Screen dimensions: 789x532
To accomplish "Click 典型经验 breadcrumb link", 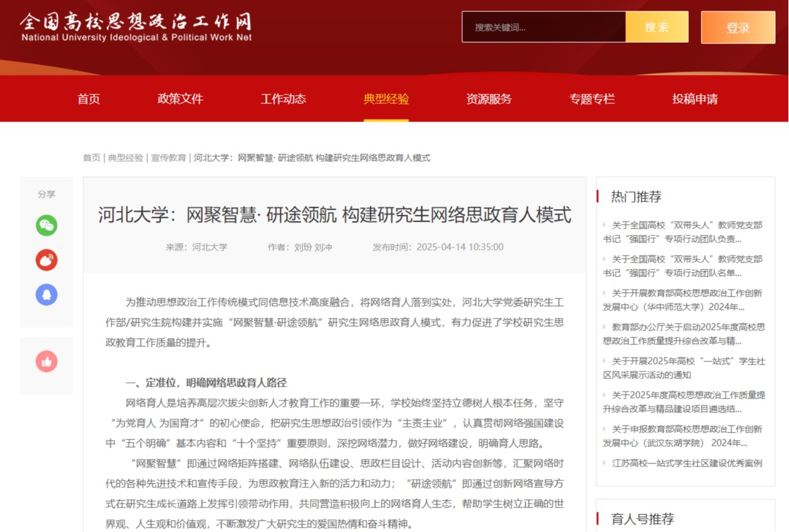I will point(125,158).
